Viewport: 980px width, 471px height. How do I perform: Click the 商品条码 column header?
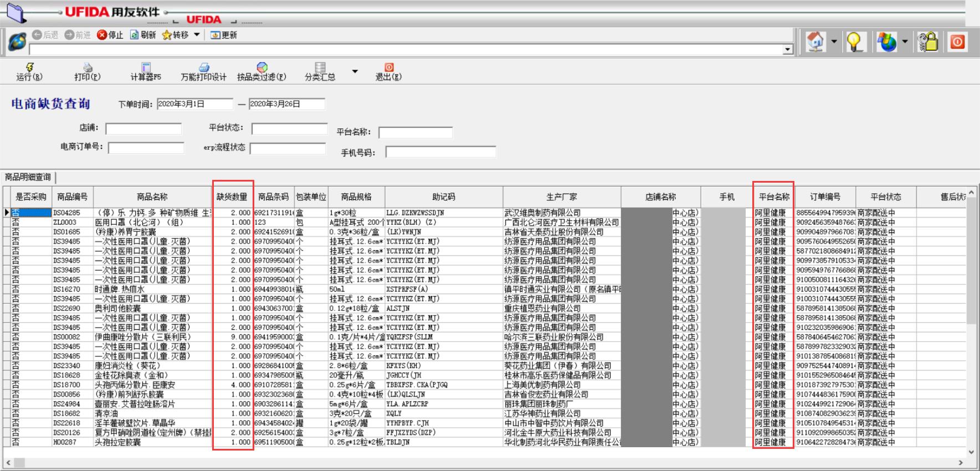coord(274,197)
